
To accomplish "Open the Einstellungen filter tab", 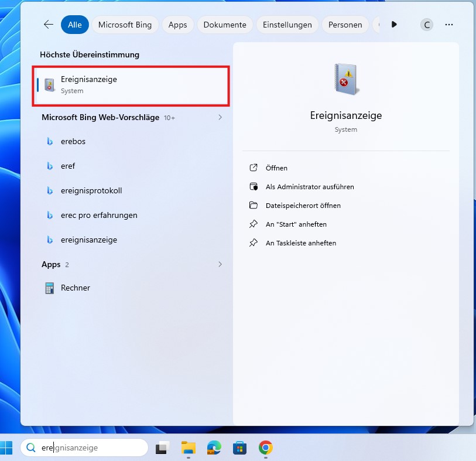I will (x=287, y=25).
